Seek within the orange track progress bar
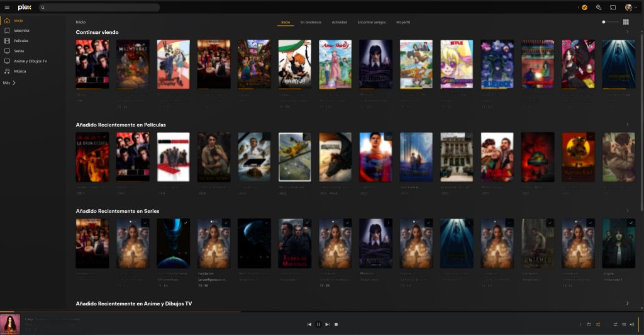644x335 pixels. [120, 312]
